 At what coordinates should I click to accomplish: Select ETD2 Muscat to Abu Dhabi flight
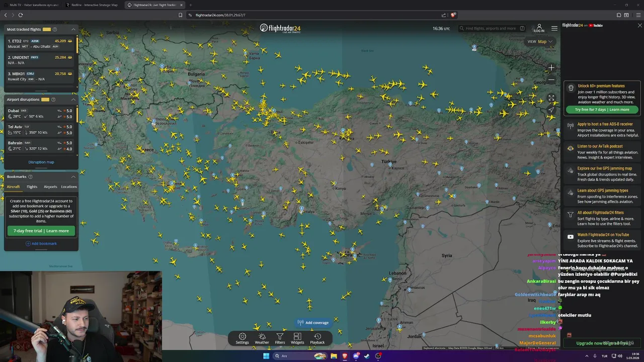click(40, 44)
